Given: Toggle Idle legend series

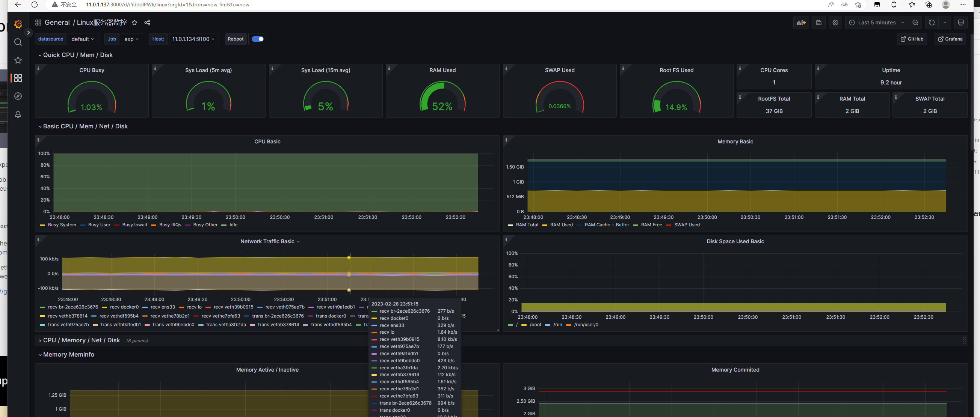Looking at the screenshot, I should tap(233, 225).
